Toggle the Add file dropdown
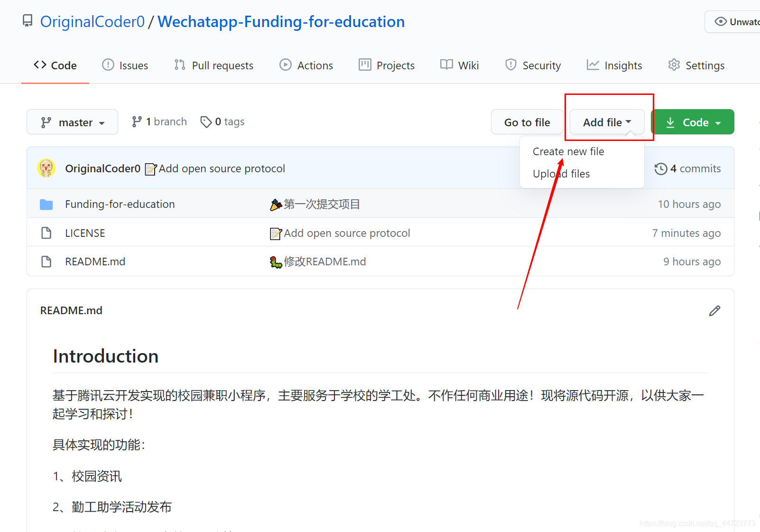The height and width of the screenshot is (532, 760). tap(607, 122)
